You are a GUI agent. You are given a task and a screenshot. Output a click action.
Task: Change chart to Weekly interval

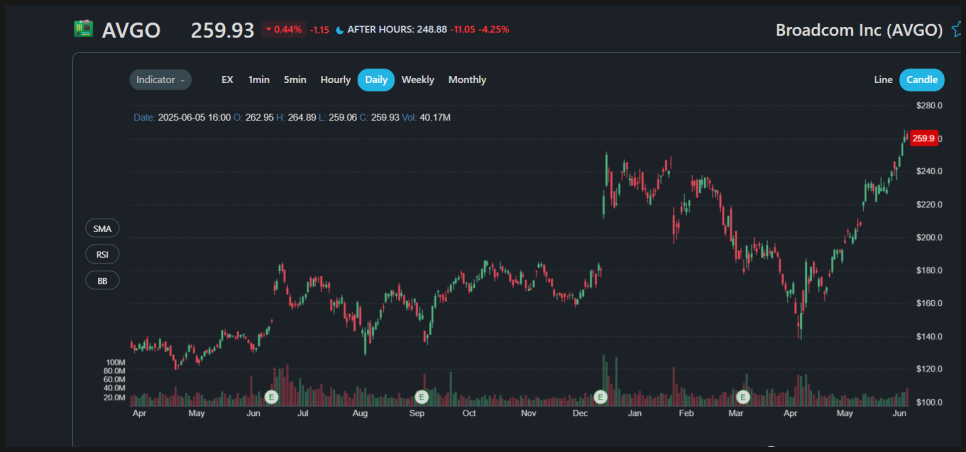418,80
